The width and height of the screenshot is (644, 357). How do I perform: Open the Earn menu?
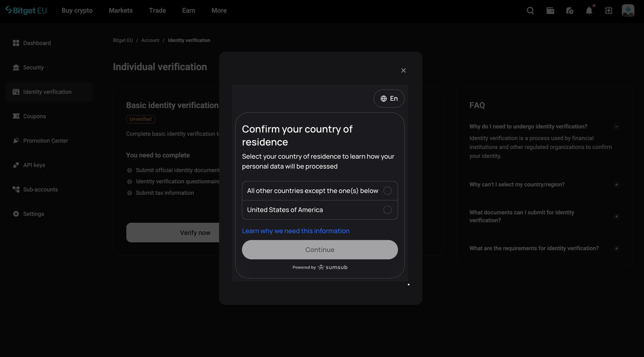[x=189, y=10]
